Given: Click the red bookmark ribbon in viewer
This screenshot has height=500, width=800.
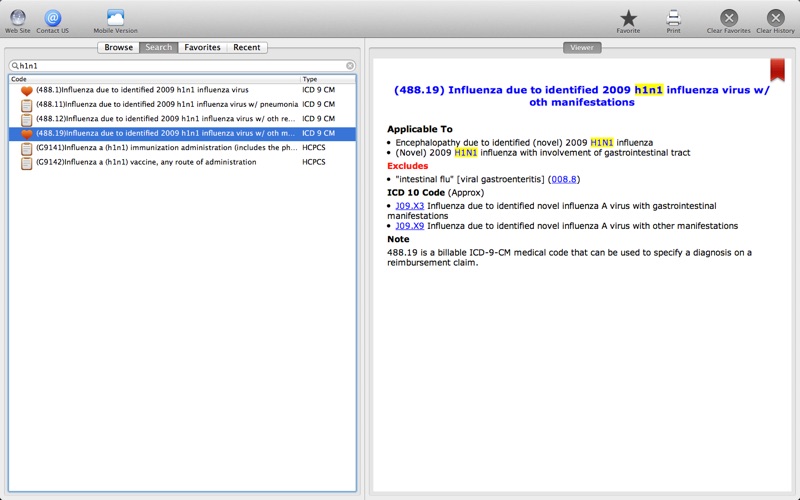Looking at the screenshot, I should (x=777, y=70).
